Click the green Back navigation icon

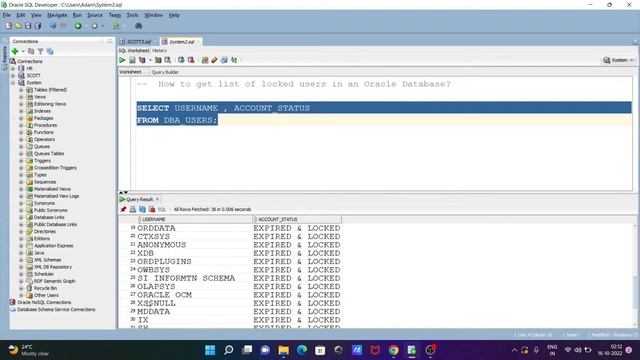tap(78, 26)
